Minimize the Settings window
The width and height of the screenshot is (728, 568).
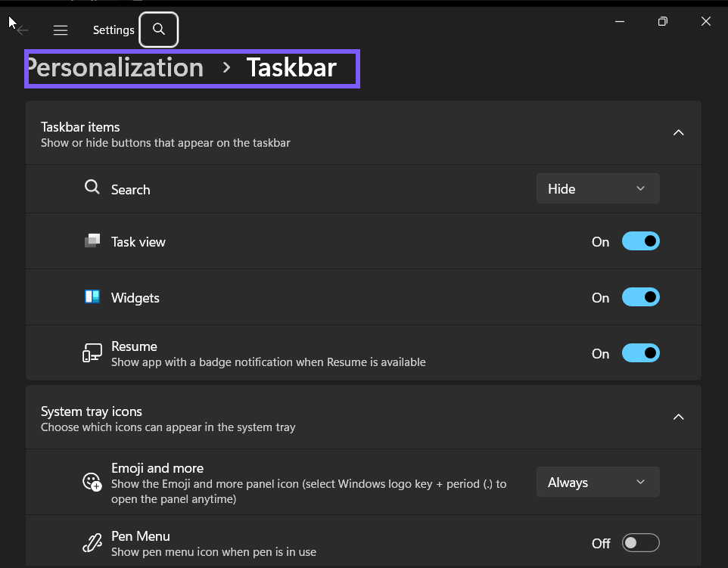coord(619,21)
